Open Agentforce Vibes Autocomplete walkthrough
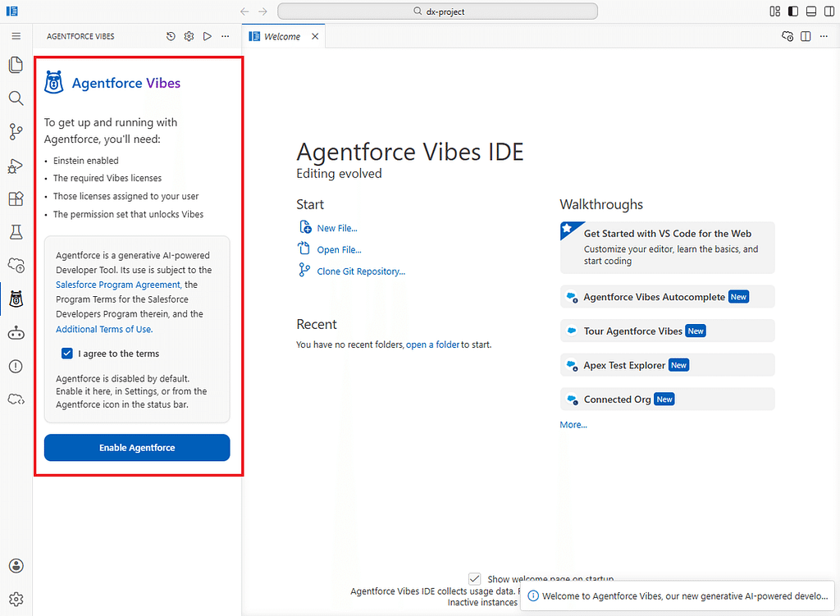This screenshot has height=616, width=840. pyautogui.click(x=668, y=297)
